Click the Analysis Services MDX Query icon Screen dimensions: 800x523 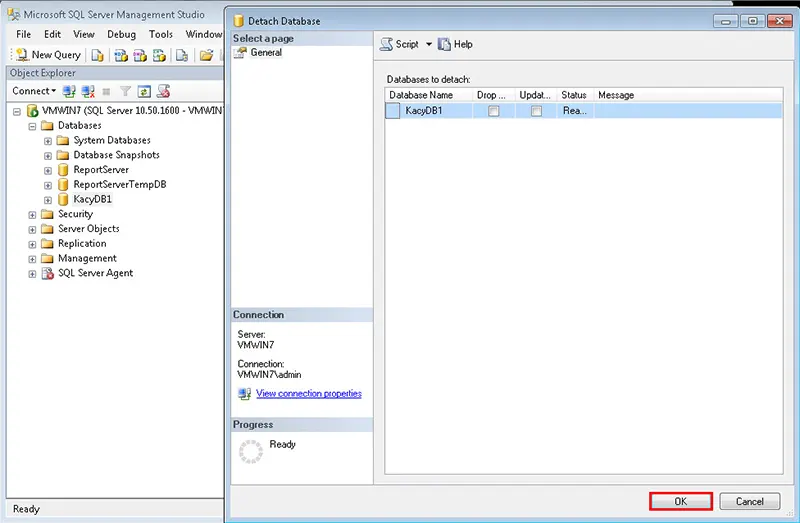[121, 55]
